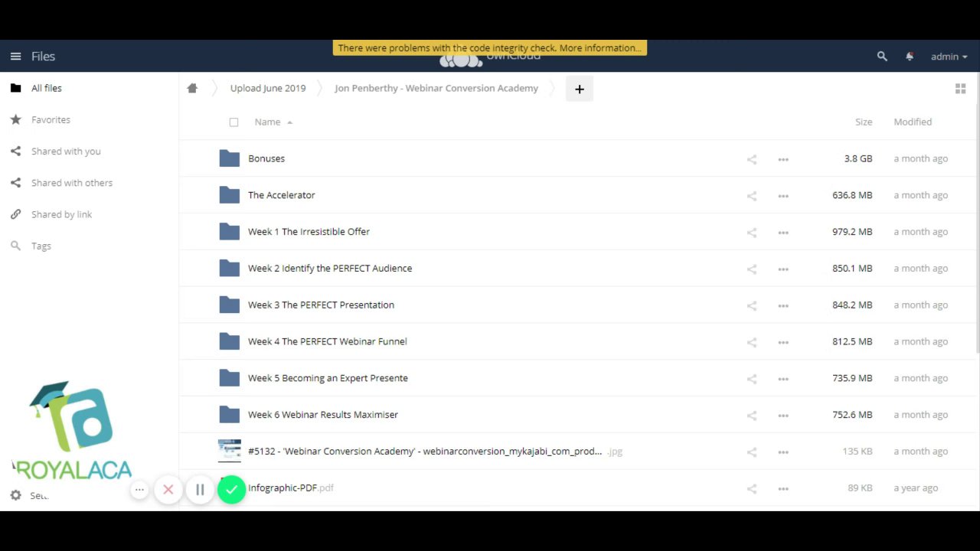Open the notifications bell

(x=910, y=57)
